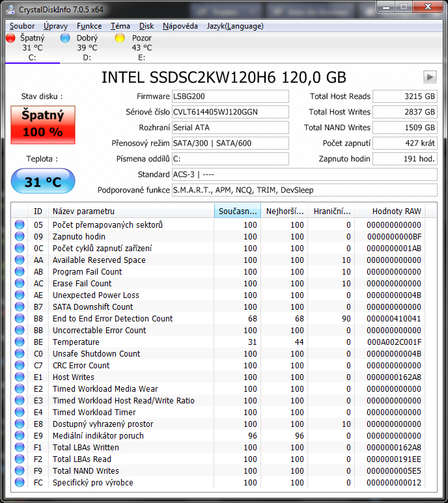Screen dimensions: 448x503
Task: Sort by Název parametru column header
Action: click(x=131, y=211)
